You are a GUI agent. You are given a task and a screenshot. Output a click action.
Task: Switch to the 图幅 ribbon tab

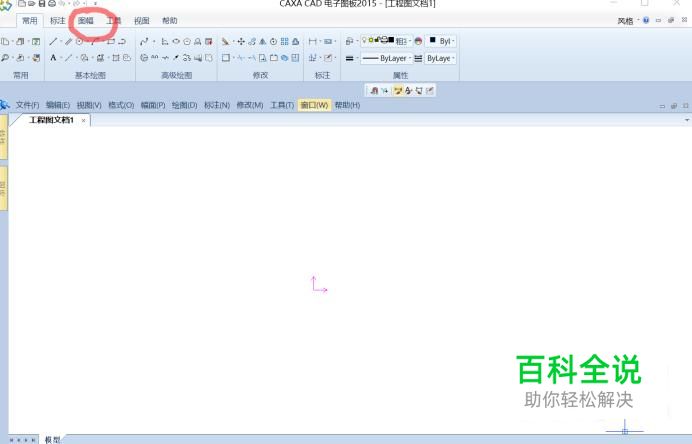(86, 21)
